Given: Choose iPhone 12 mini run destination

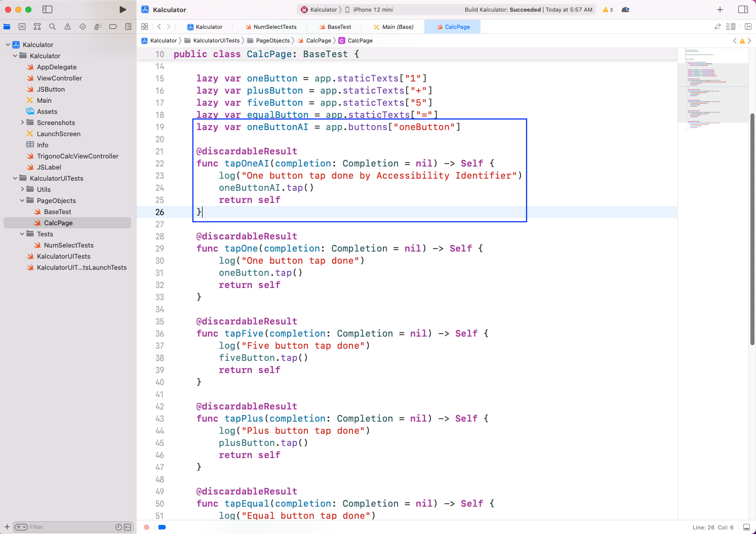Looking at the screenshot, I should point(369,10).
